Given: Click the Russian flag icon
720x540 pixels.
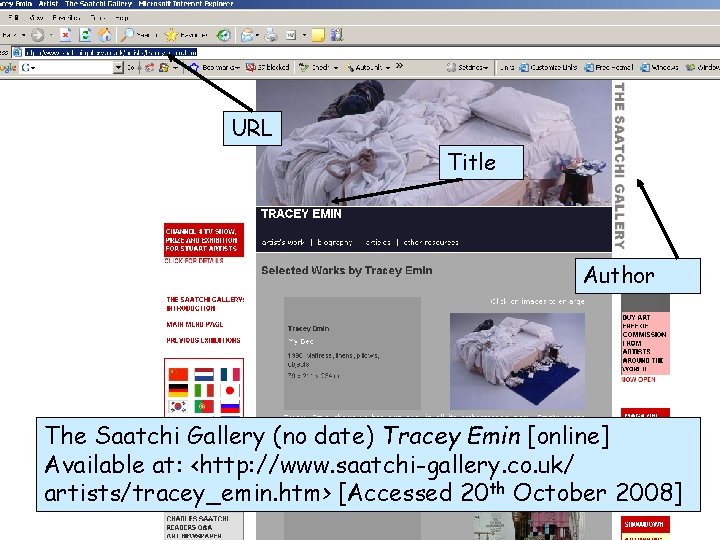Looking at the screenshot, I should [x=230, y=407].
